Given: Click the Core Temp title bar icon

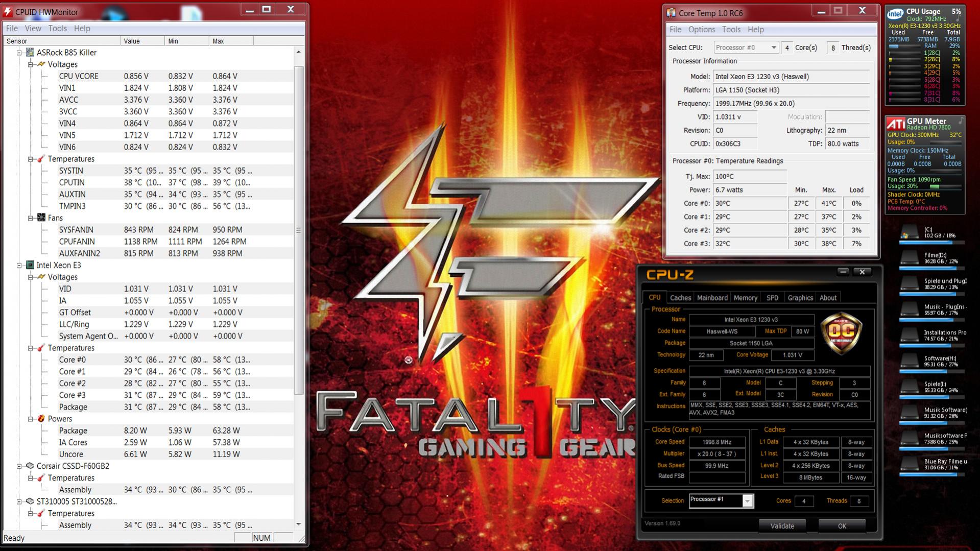Looking at the screenshot, I should [671, 13].
